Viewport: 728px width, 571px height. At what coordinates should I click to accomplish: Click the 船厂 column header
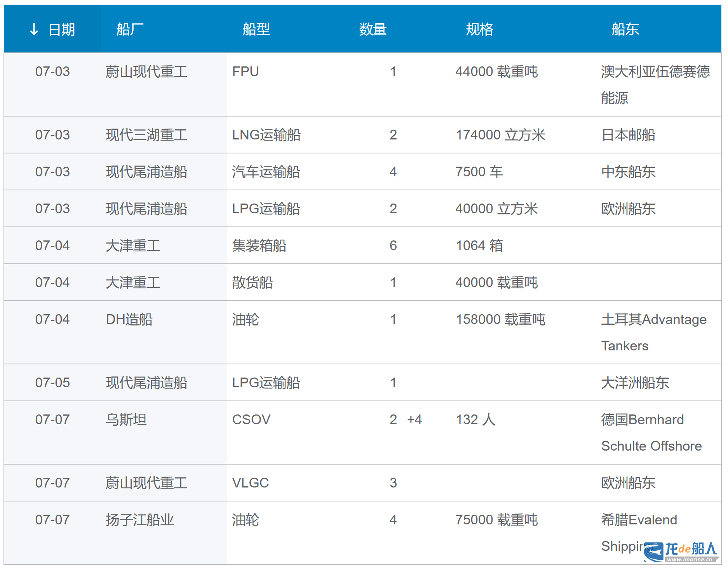[x=130, y=30]
